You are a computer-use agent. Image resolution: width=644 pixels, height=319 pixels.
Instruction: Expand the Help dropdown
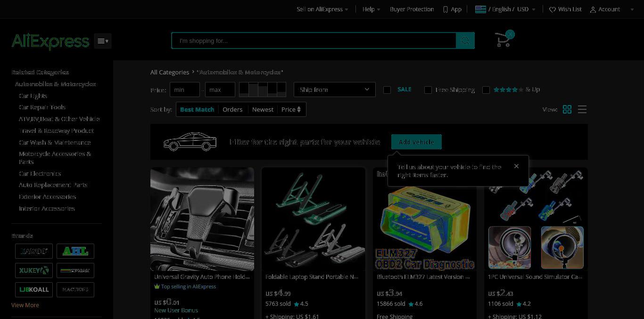[372, 9]
